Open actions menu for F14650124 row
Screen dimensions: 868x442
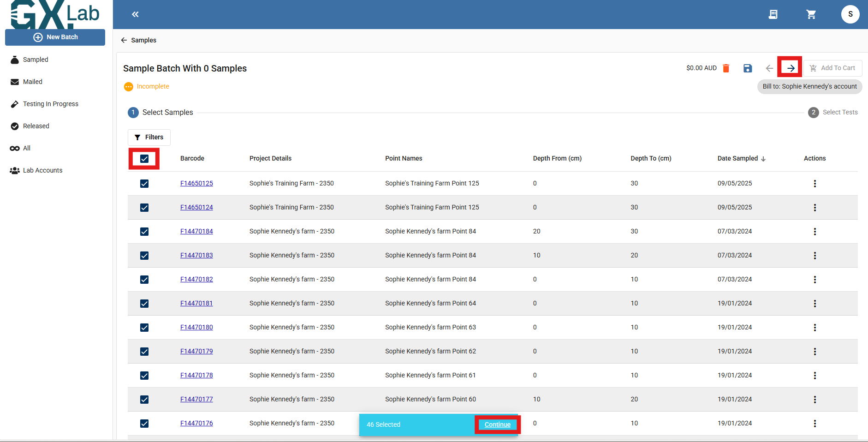(814, 208)
